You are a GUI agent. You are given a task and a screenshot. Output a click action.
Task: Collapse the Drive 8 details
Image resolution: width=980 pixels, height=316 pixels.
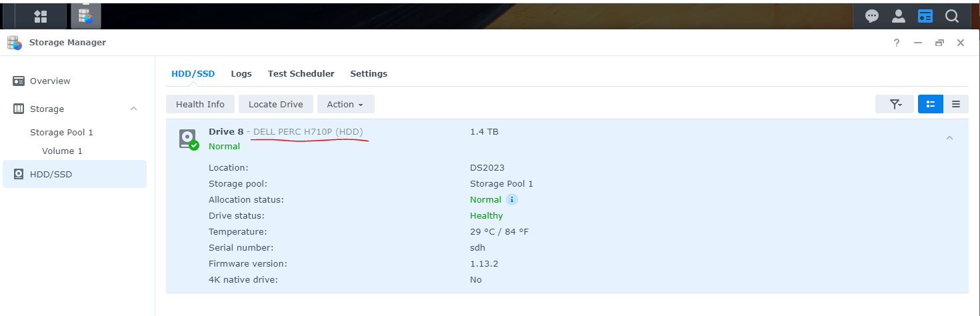950,138
